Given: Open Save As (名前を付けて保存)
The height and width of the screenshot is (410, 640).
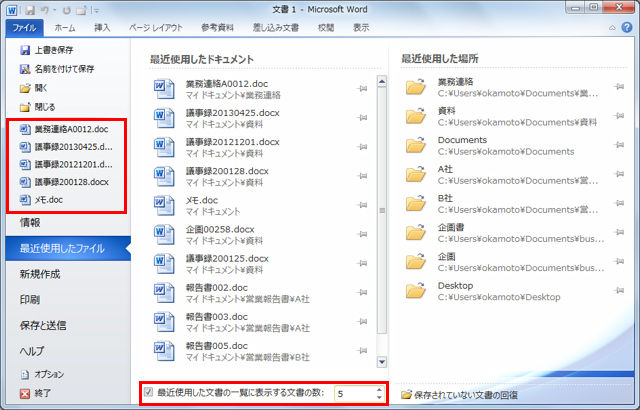Looking at the screenshot, I should pyautogui.click(x=57, y=69).
